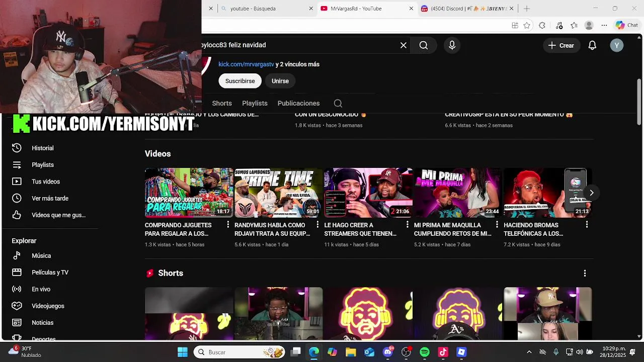The image size is (644, 362).
Task: Click the Suscribirse button
Action: pyautogui.click(x=240, y=81)
